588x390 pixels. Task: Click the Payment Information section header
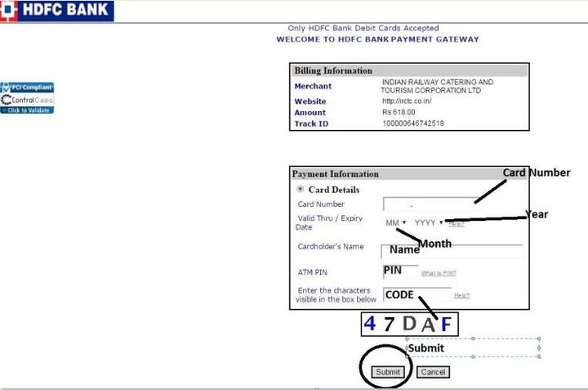point(409,174)
